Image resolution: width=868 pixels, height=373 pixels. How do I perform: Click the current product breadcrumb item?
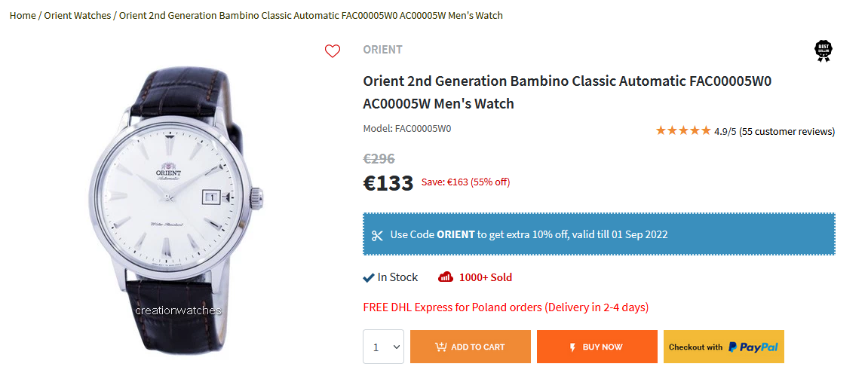311,15
